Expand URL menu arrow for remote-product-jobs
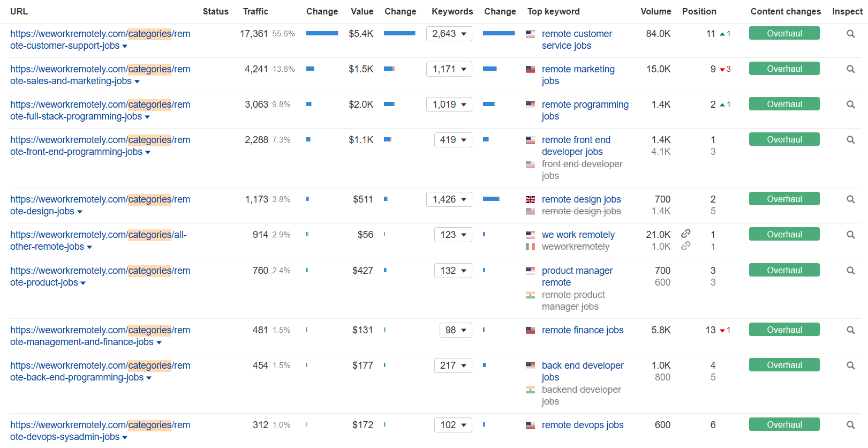This screenshot has height=448, width=868. pyautogui.click(x=83, y=283)
